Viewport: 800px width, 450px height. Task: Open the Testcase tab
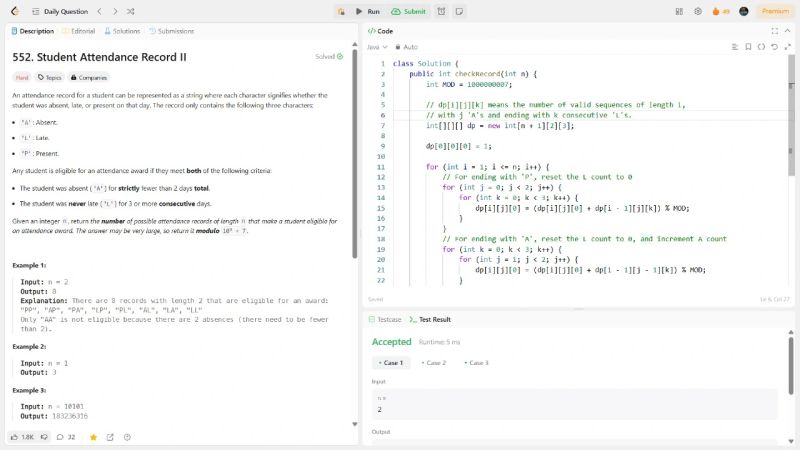(x=386, y=319)
